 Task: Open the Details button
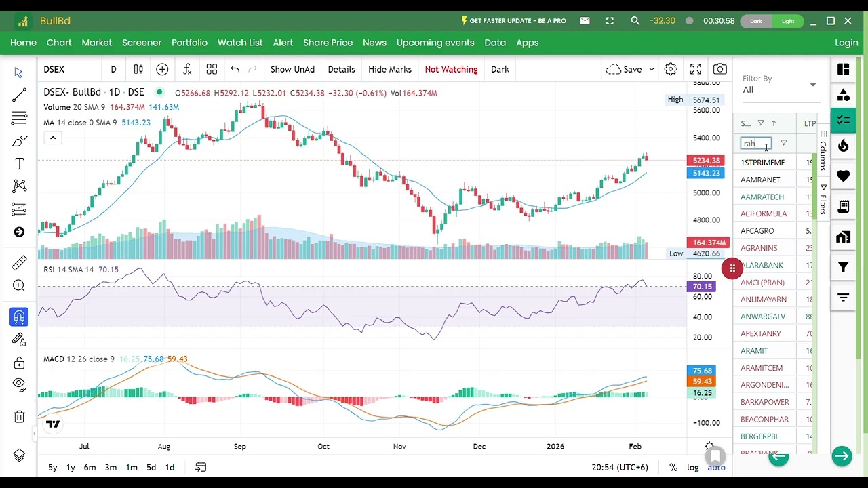341,69
